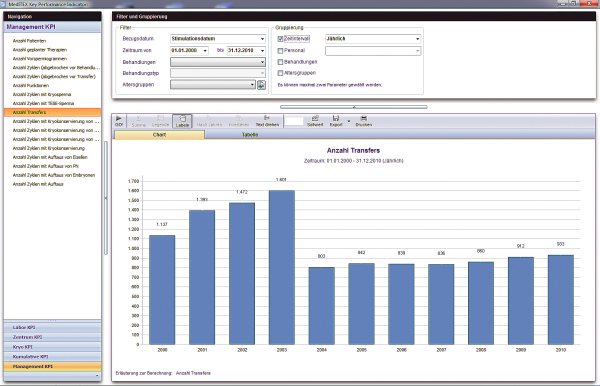Image resolution: width=600 pixels, height=386 pixels.
Task: Click the GO! play arrow icon
Action: click(x=119, y=119)
